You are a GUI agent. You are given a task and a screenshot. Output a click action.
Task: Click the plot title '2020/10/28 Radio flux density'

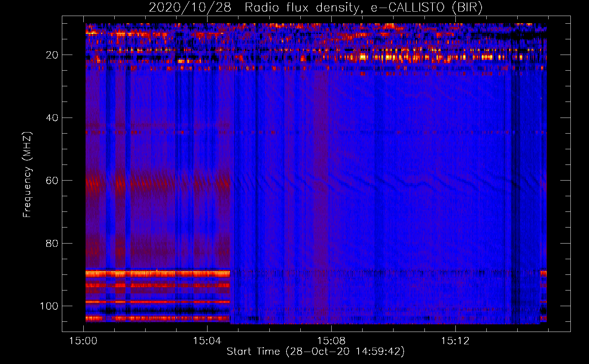[x=316, y=7]
